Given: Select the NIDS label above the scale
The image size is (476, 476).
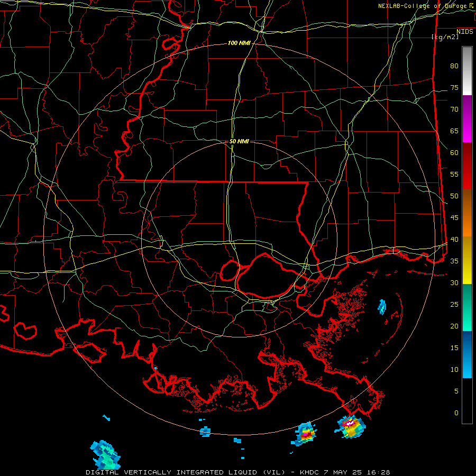Looking at the screenshot, I should [x=464, y=32].
